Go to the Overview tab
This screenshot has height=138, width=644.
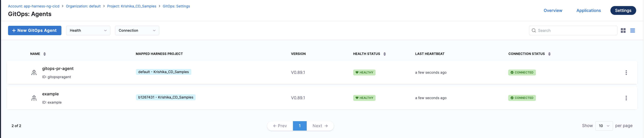coord(553,11)
